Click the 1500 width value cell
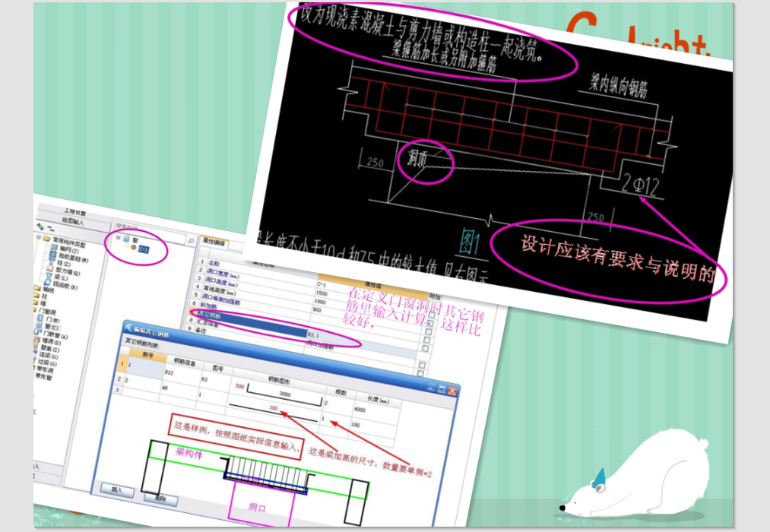The image size is (770, 532). pos(322,293)
